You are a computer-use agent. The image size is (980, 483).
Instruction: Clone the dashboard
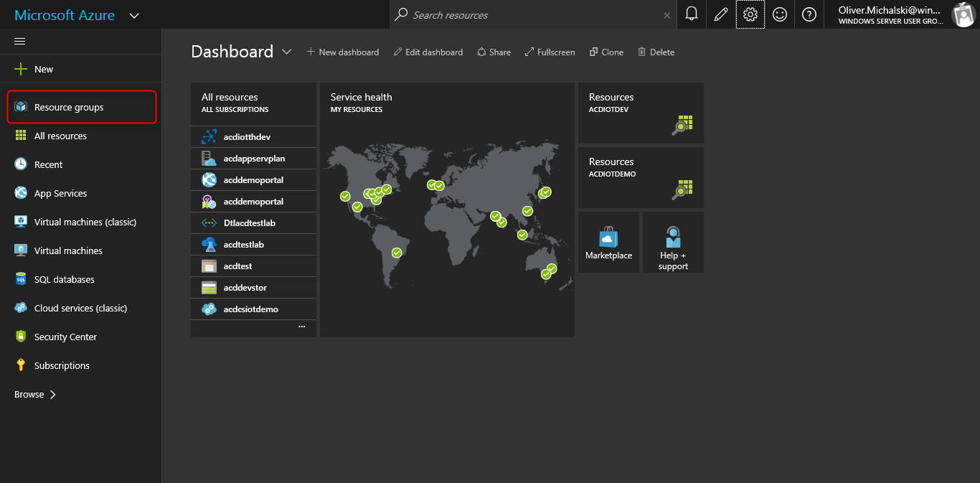pos(606,52)
